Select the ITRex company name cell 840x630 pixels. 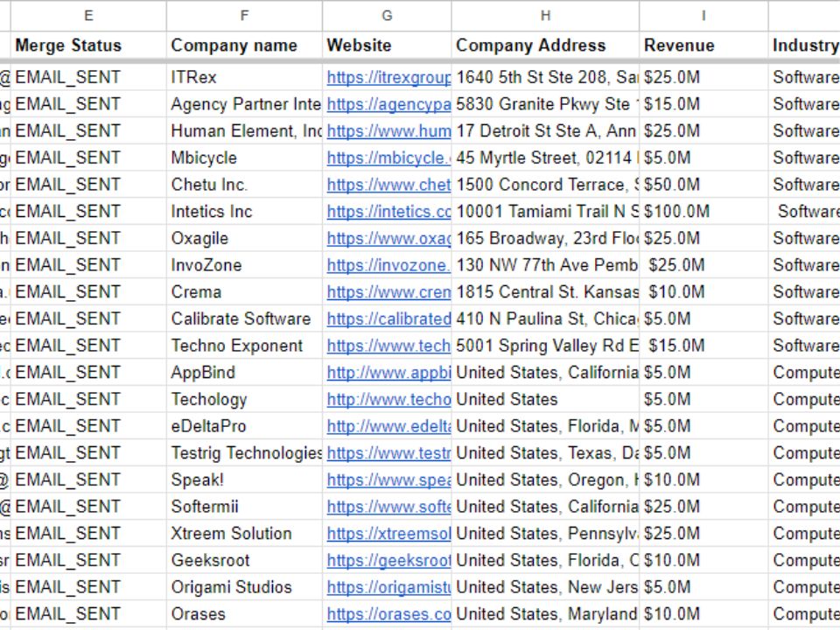[x=244, y=78]
